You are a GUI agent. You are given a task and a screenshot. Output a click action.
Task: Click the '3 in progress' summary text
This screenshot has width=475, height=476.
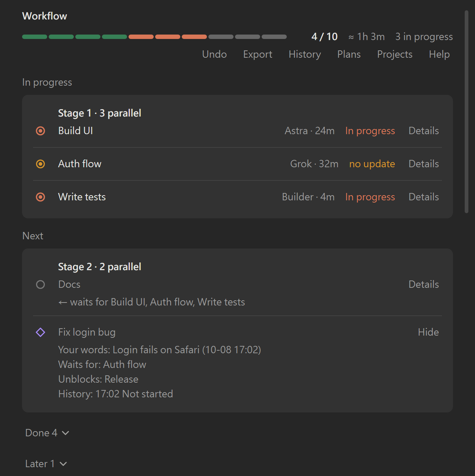424,37
